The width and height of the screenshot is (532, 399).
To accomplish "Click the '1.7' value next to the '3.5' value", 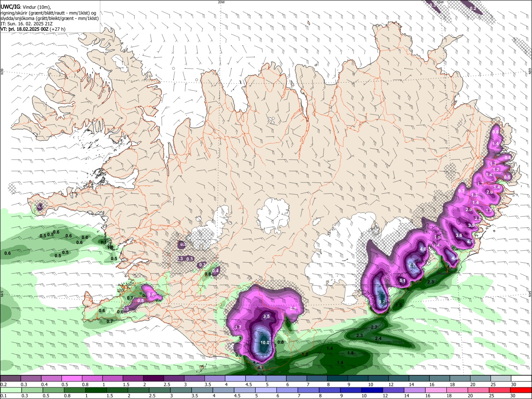I will [x=238, y=328].
